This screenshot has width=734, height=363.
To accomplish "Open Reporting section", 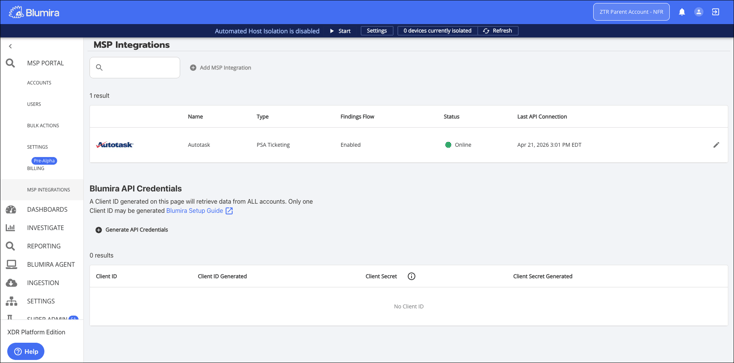I will (x=44, y=246).
